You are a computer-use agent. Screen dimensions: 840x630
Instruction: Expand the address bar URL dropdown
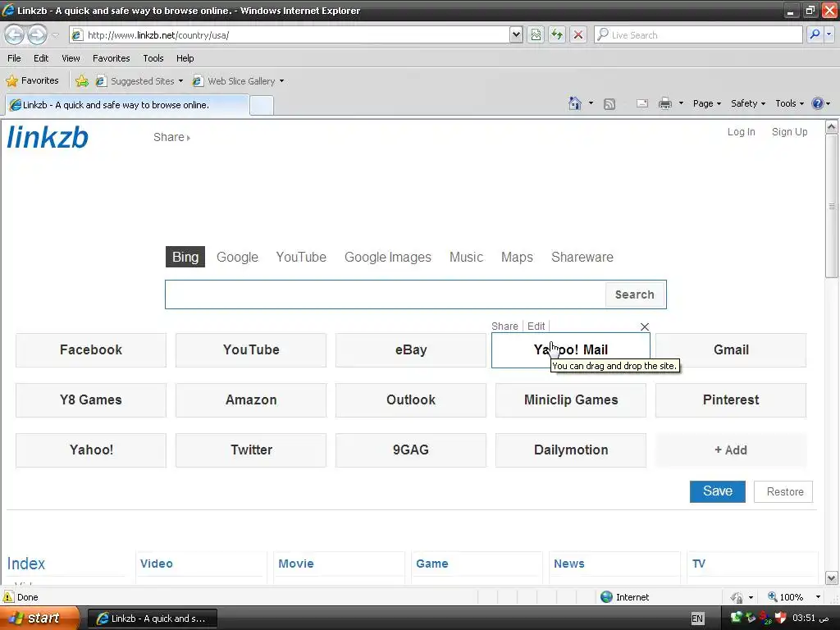515,34
